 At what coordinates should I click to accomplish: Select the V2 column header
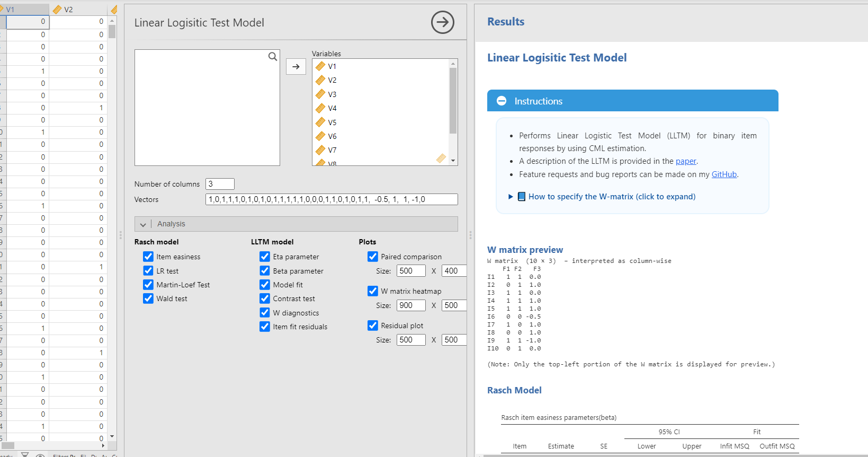(78, 10)
